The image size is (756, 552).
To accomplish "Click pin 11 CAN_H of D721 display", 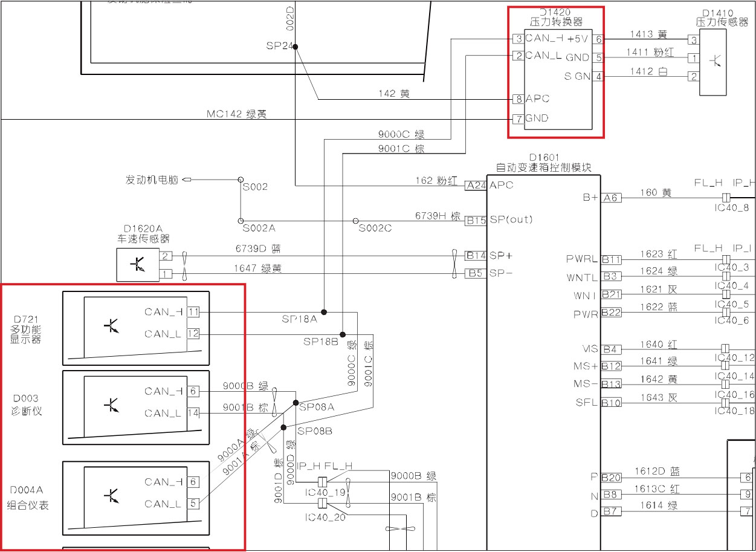I will pyautogui.click(x=193, y=312).
